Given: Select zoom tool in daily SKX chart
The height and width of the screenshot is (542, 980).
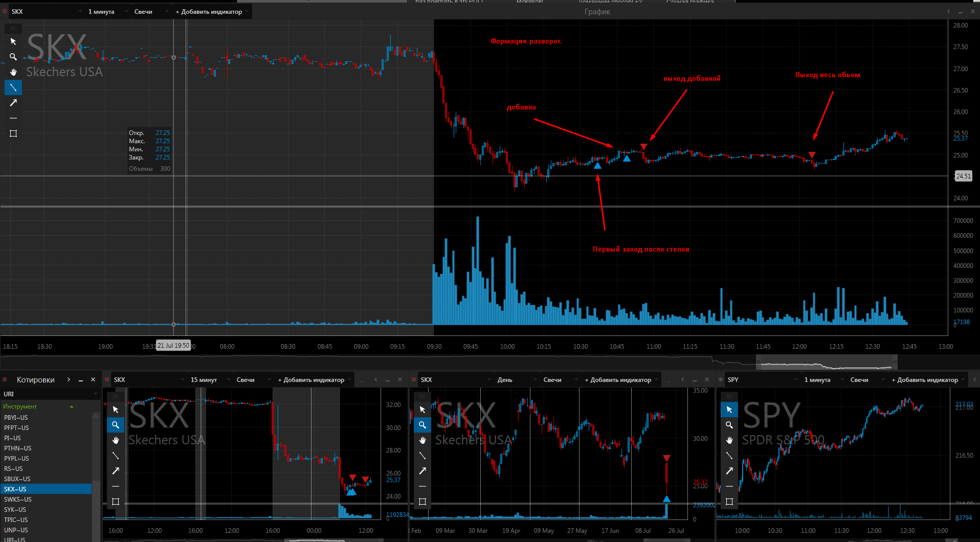Looking at the screenshot, I should coord(422,425).
